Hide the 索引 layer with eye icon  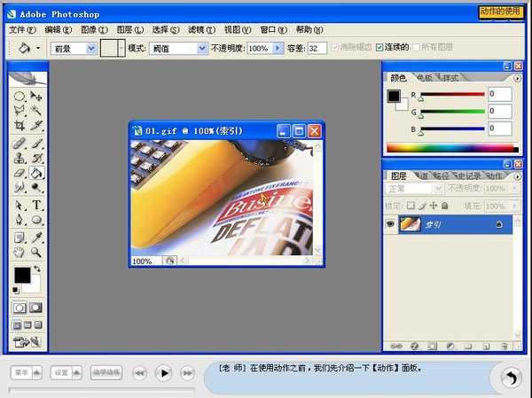pos(389,225)
